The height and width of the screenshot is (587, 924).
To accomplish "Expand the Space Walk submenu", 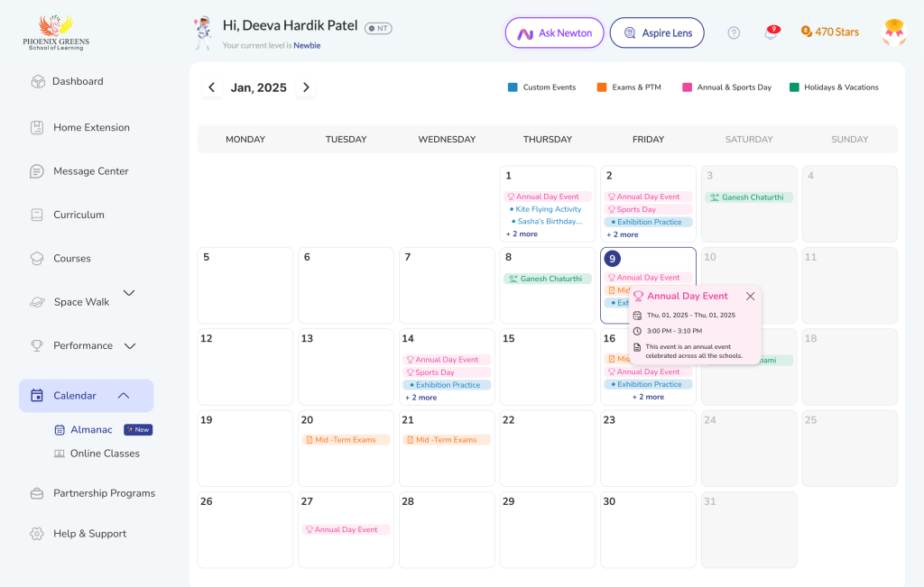I will (129, 293).
